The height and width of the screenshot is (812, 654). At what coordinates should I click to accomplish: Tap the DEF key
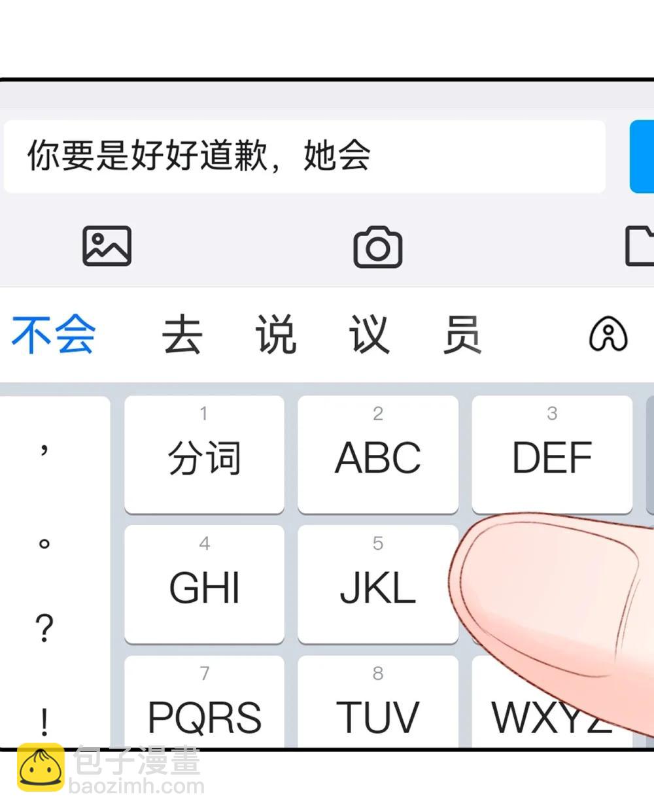tap(552, 454)
